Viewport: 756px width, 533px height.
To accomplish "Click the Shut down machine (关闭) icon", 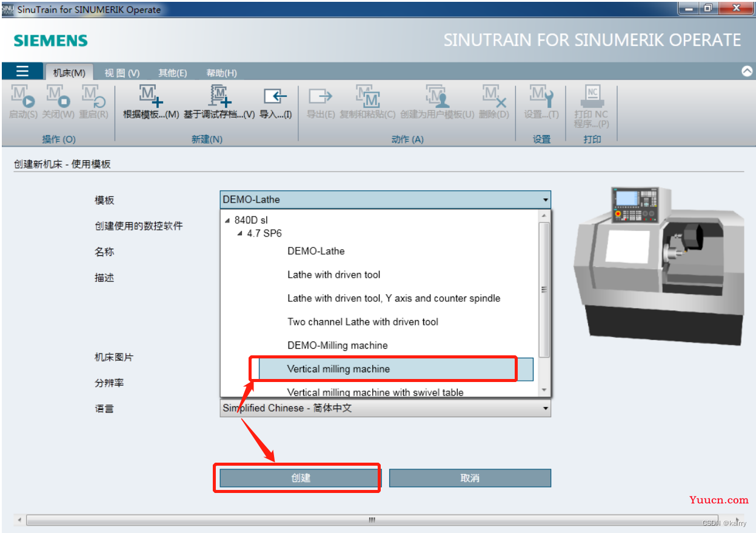I will point(58,96).
